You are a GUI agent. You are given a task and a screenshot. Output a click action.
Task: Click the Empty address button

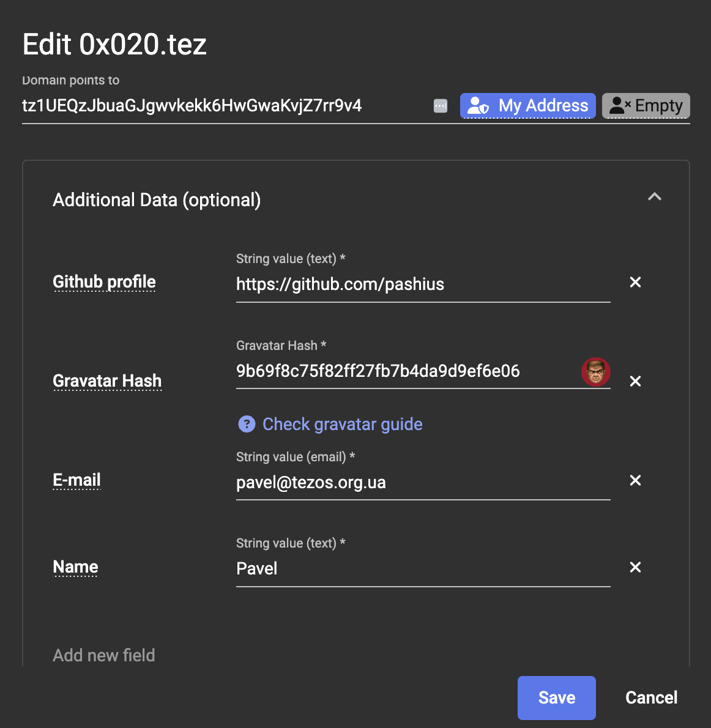click(x=646, y=106)
